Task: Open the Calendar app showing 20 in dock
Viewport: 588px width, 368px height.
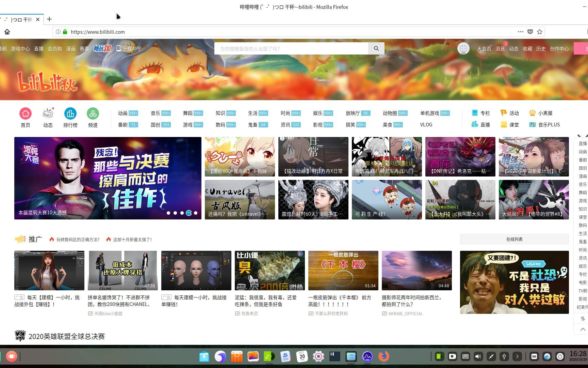Action: point(302,356)
